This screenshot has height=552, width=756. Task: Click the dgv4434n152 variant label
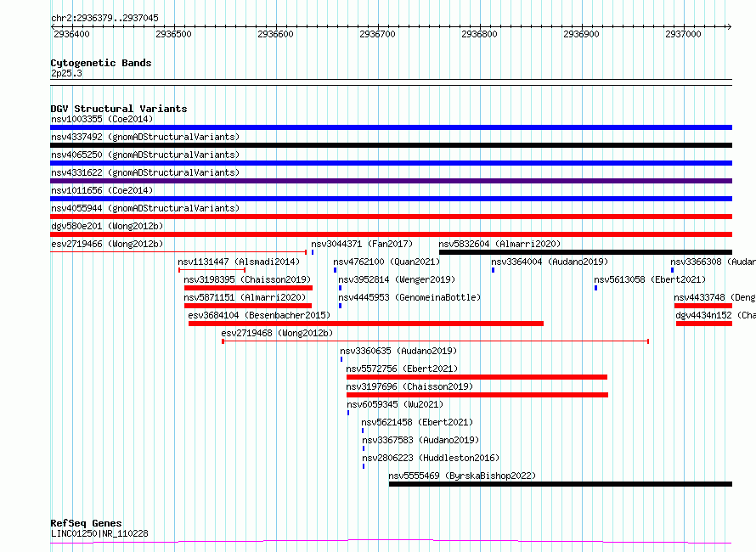pyautogui.click(x=715, y=315)
